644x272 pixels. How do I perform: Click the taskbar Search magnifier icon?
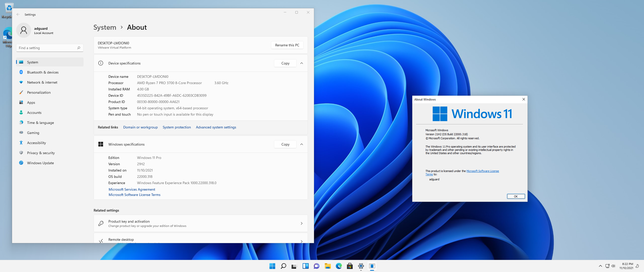(x=283, y=266)
